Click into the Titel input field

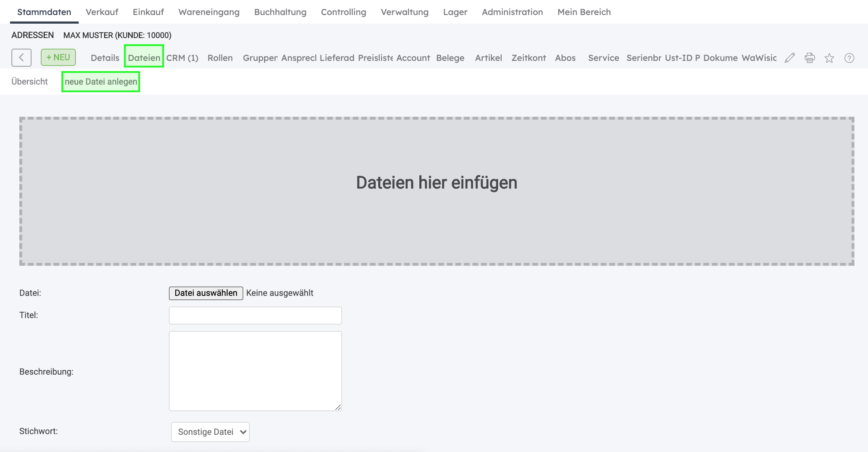(255, 316)
